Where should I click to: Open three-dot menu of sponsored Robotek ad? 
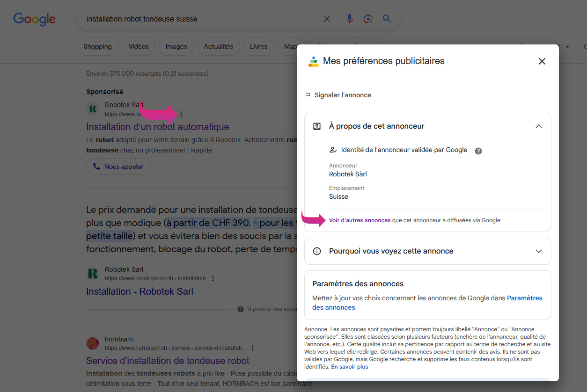181,114
